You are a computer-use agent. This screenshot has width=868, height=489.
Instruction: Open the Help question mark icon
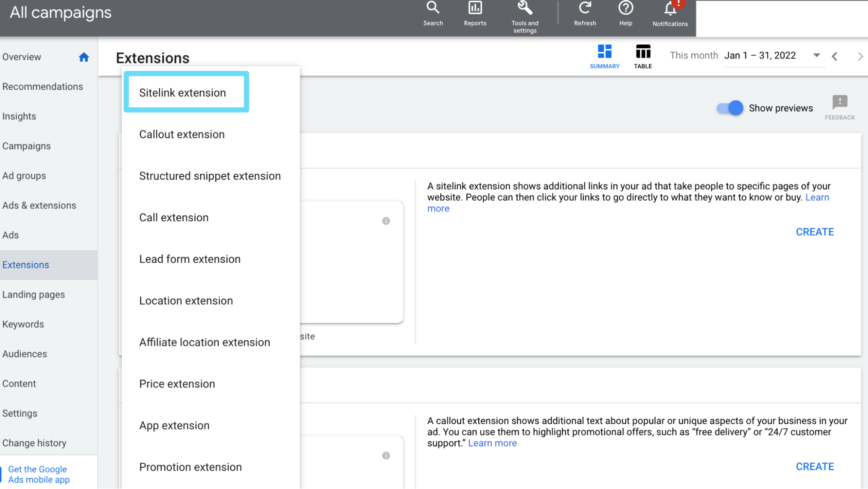(626, 8)
